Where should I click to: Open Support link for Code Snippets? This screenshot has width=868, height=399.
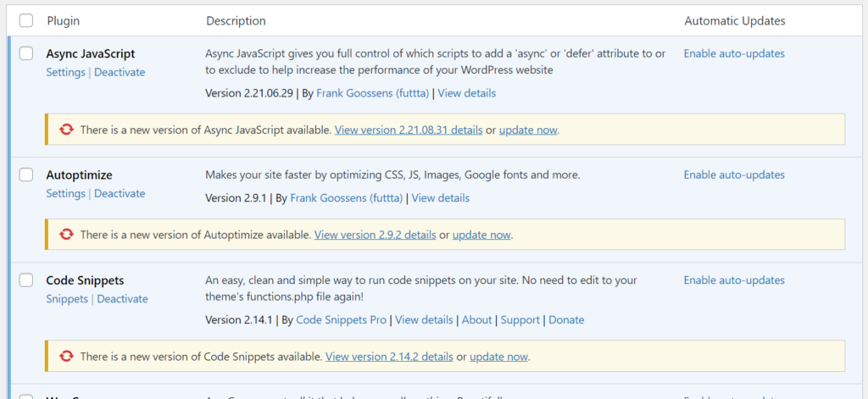(x=520, y=320)
